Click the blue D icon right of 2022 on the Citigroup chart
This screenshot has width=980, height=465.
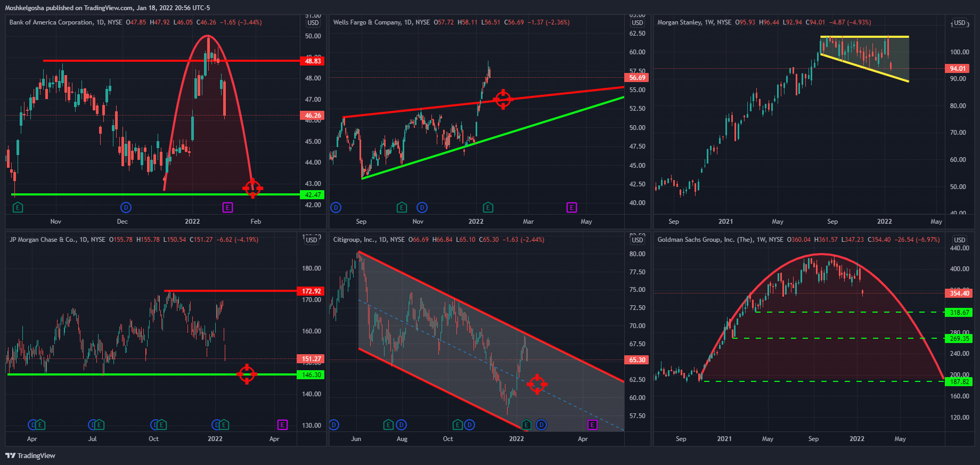coord(541,425)
